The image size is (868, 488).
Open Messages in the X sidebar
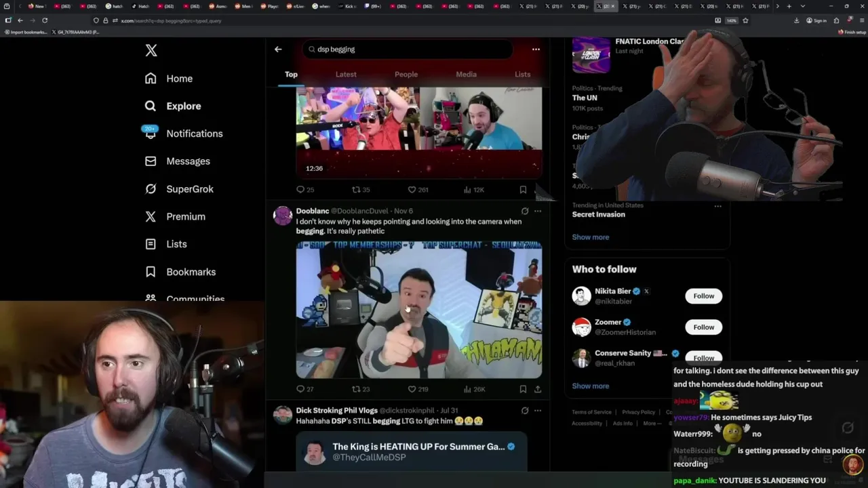pos(177,161)
